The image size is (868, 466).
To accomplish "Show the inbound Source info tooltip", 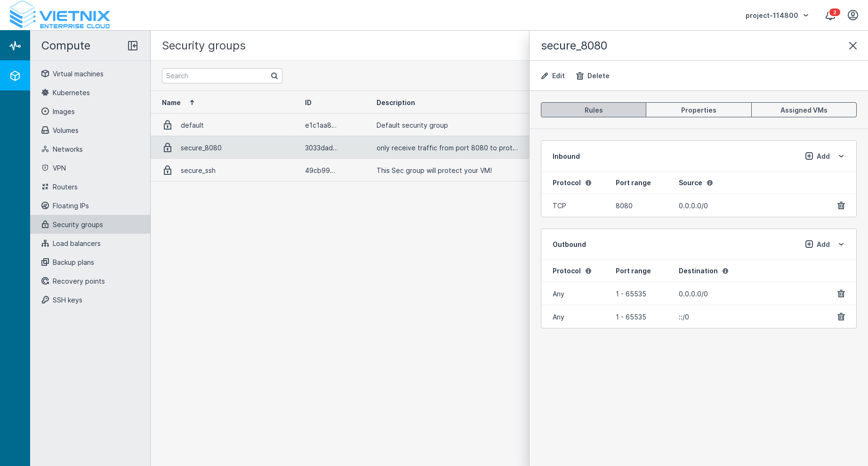I will [709, 183].
